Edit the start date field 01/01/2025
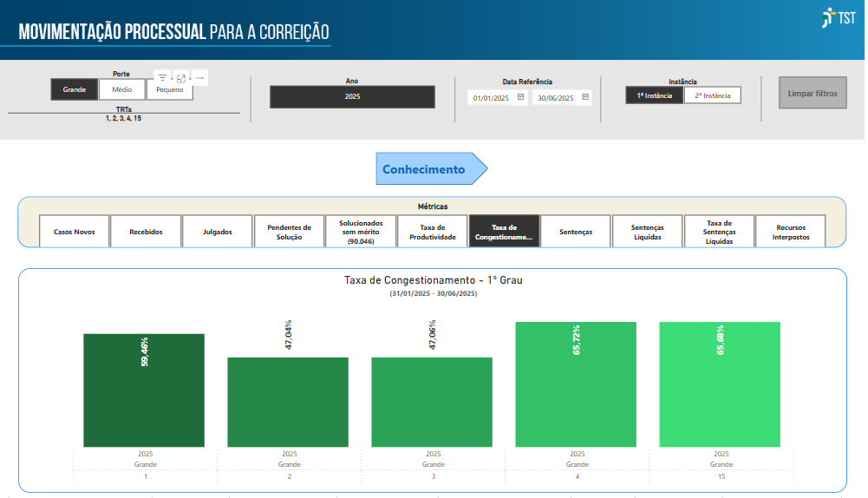 [x=492, y=98]
